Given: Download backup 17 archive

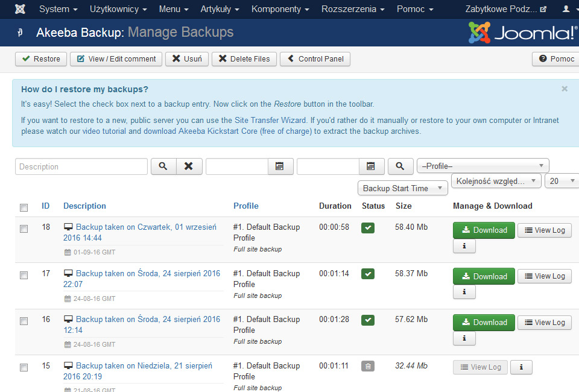Looking at the screenshot, I should coord(484,276).
